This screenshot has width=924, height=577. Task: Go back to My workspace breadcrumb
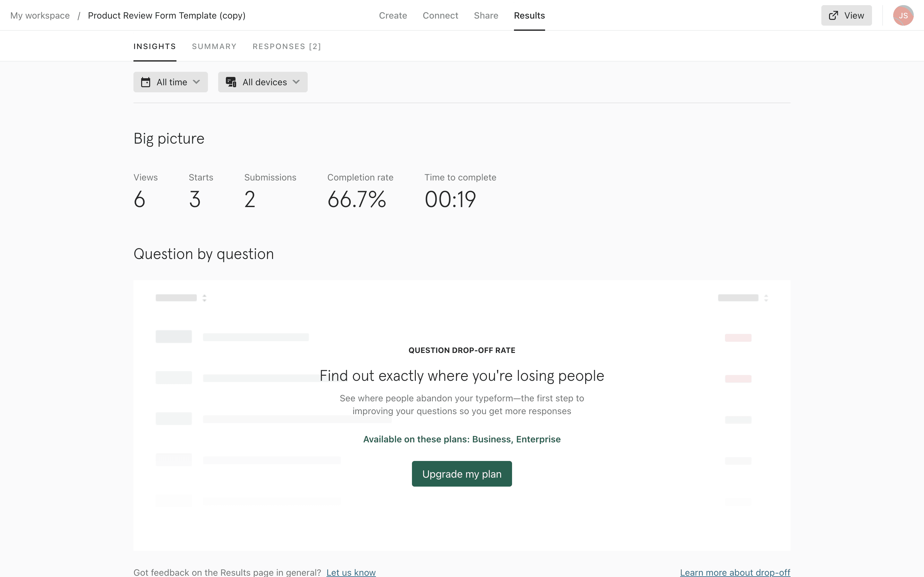tap(40, 16)
